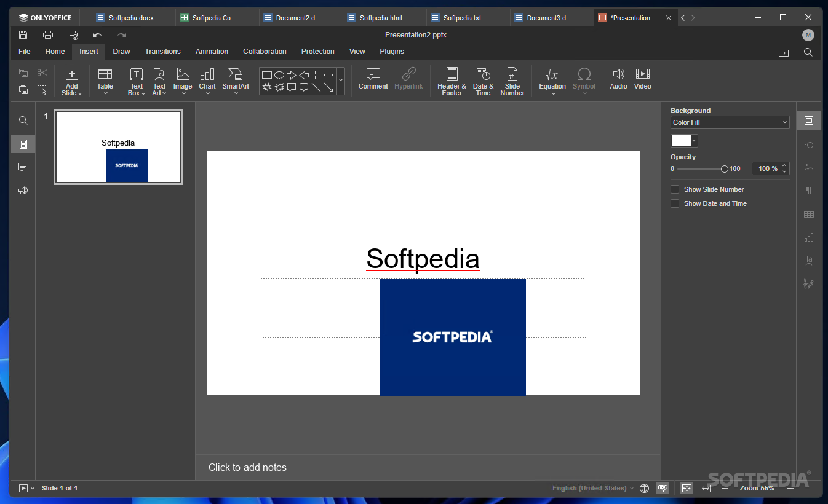Switch to the Home tab
828x504 pixels.
pos(55,52)
